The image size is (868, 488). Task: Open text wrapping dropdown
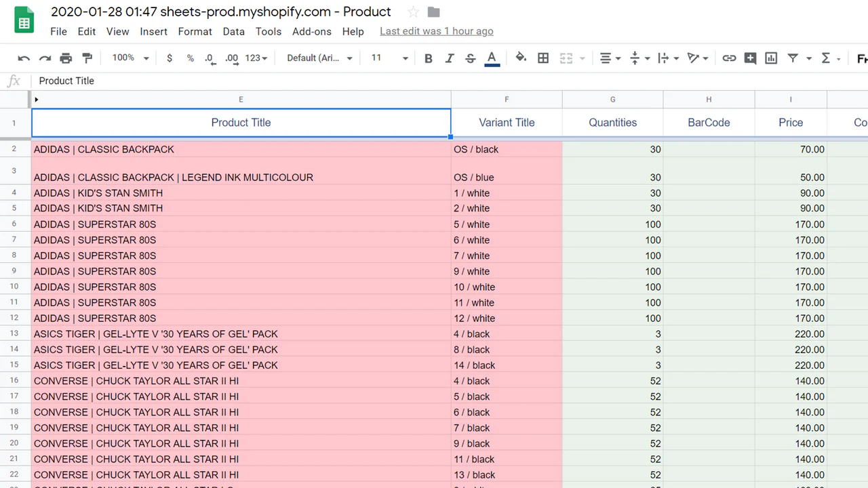668,58
